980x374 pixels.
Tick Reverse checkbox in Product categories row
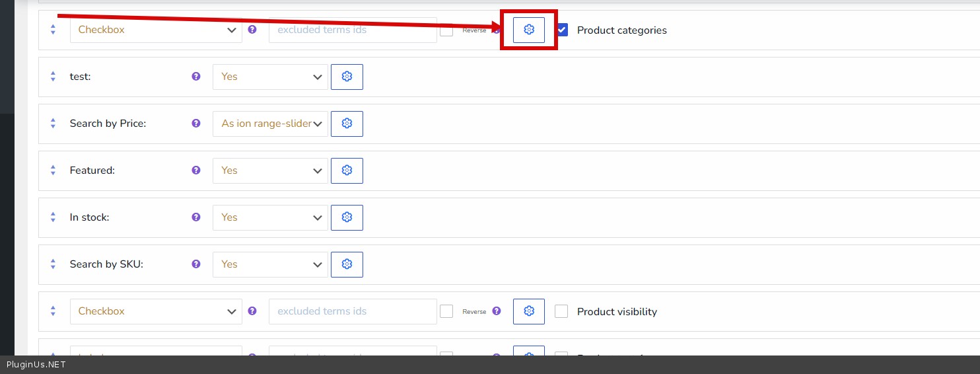tap(446, 30)
